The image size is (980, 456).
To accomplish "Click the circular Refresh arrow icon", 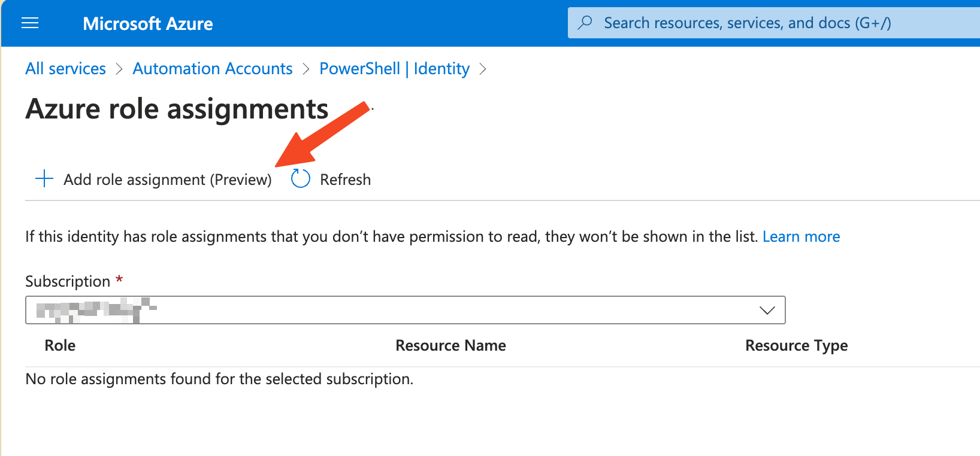I will (x=300, y=179).
